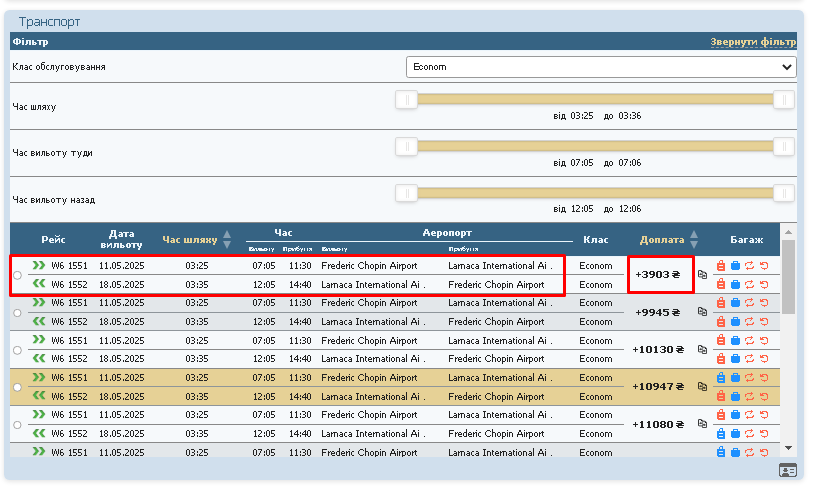Sort by Час шляху using the sort arrows
The width and height of the screenshot is (825, 493).
coord(227,240)
